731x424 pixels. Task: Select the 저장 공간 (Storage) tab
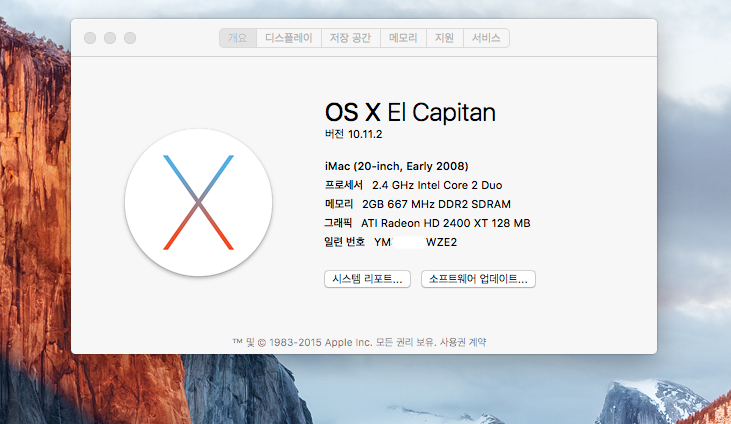[350, 38]
